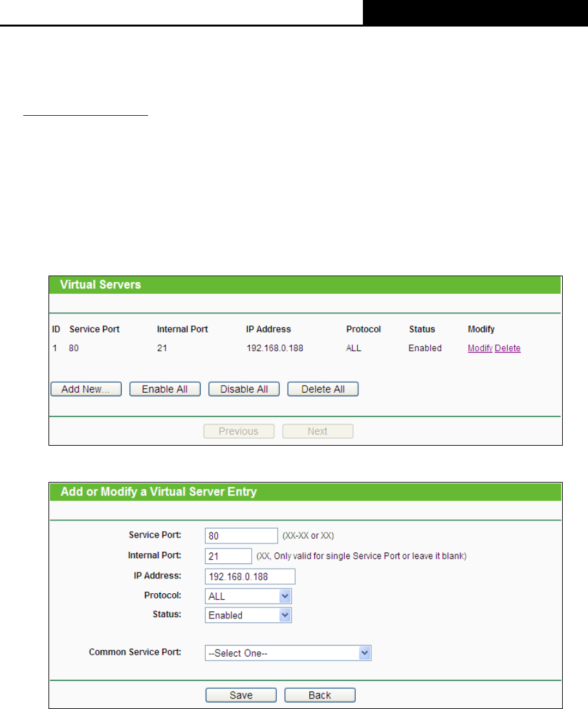Select Internal Port value 21 in table
The height and width of the screenshot is (709, 588).
tap(162, 348)
